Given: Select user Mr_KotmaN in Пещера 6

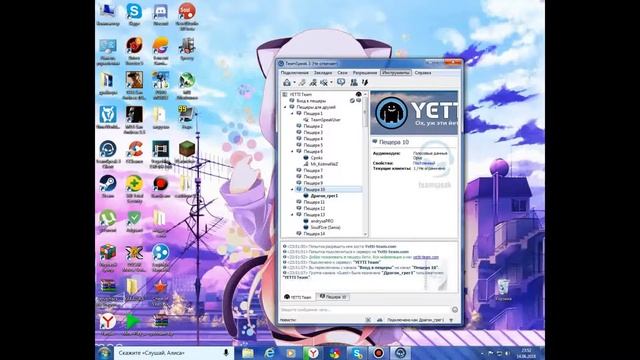Looking at the screenshot, I should click(x=324, y=164).
